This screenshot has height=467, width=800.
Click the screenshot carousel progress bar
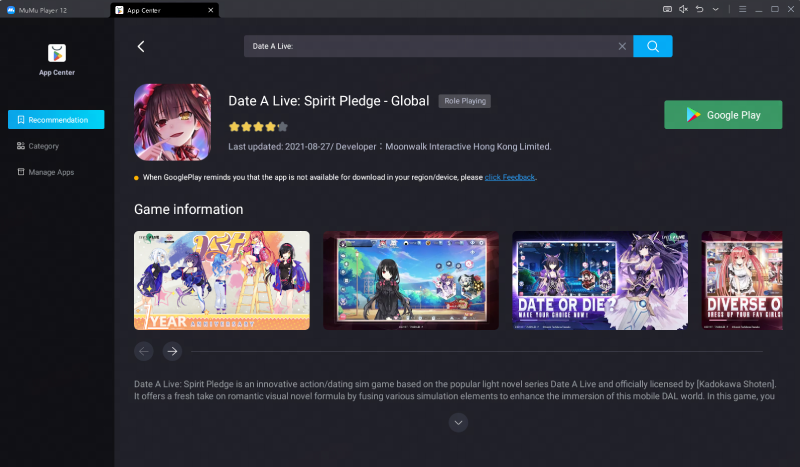pos(477,351)
